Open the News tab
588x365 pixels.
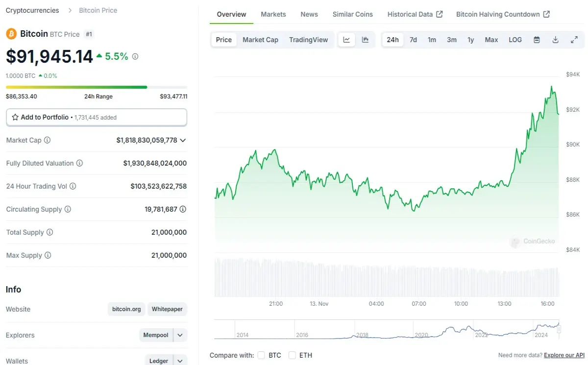point(309,14)
